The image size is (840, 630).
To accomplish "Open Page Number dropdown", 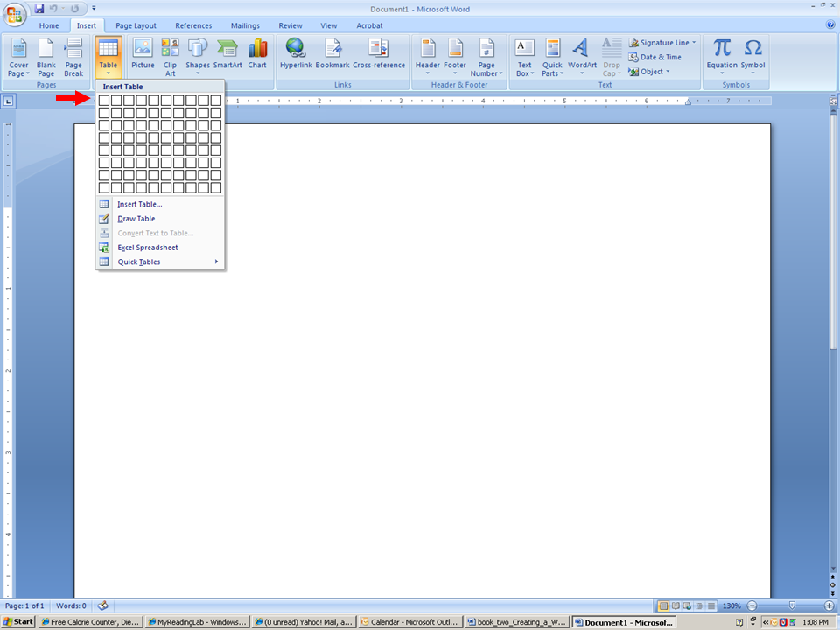I will (486, 58).
